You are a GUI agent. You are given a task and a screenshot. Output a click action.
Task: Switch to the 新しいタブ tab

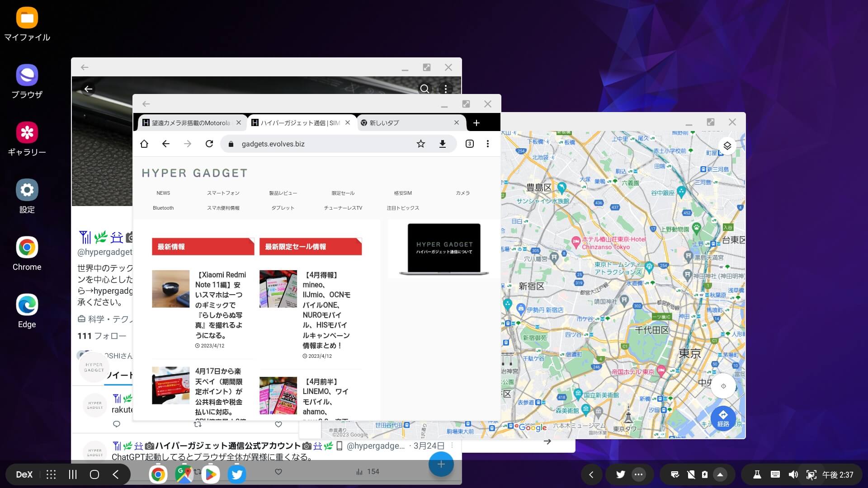(384, 123)
